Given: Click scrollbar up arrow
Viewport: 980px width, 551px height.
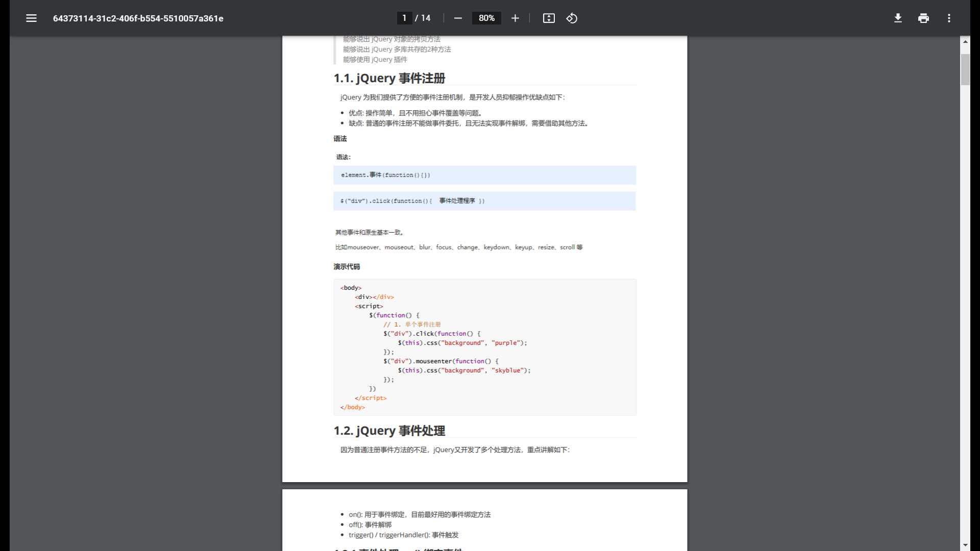Looking at the screenshot, I should click(x=965, y=41).
